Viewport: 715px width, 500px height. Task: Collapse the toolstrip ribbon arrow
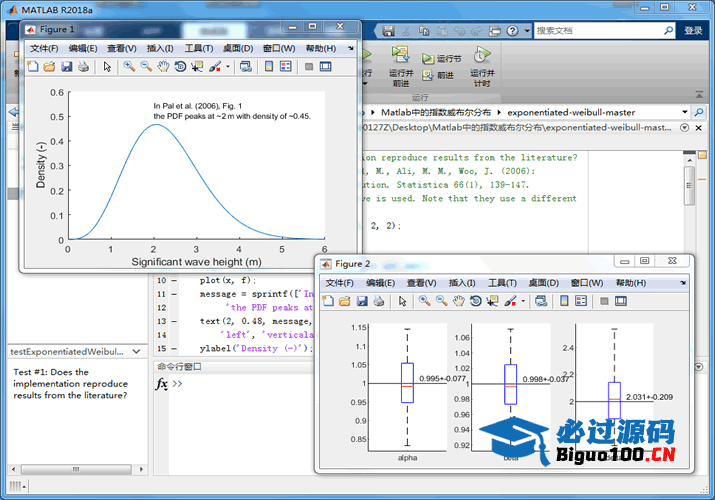click(699, 94)
